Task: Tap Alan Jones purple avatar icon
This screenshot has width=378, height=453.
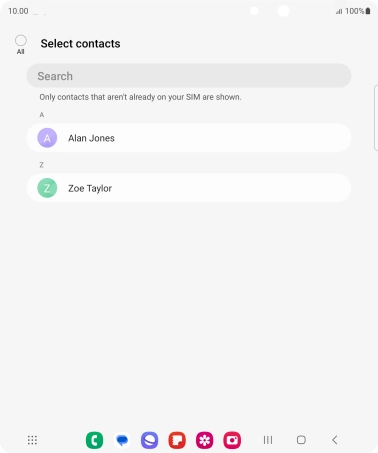Action: tap(47, 138)
